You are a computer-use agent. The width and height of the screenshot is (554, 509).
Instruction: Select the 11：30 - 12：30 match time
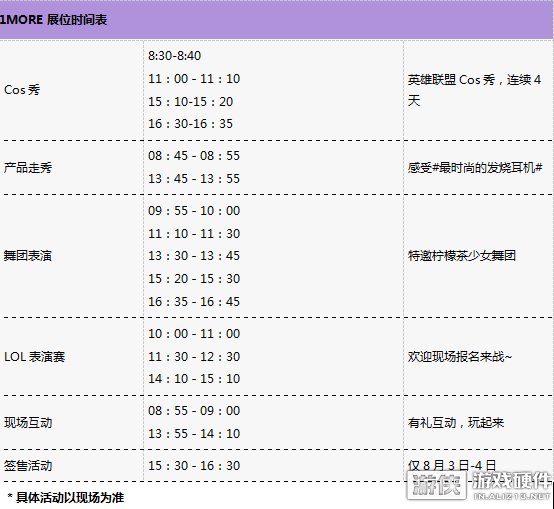(194, 357)
